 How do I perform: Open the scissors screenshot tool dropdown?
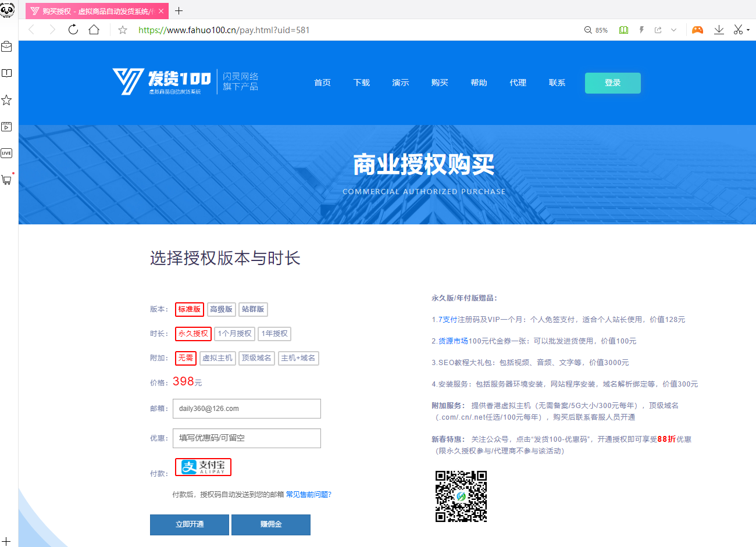click(748, 30)
